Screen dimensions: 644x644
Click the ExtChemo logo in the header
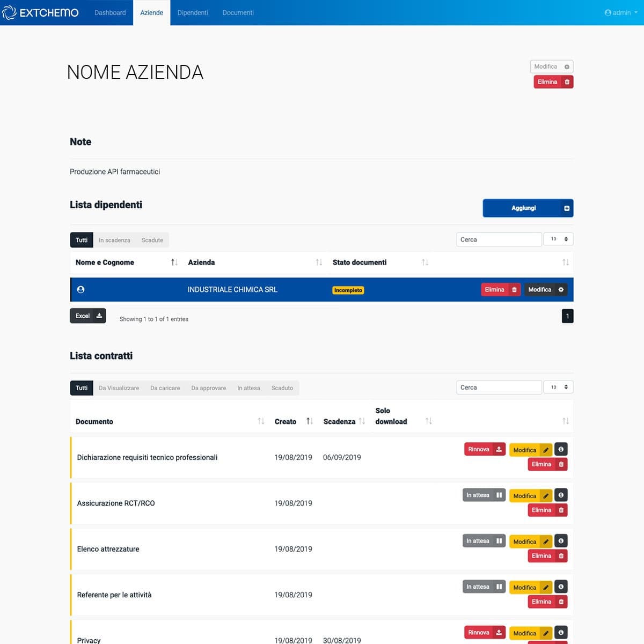click(40, 12)
